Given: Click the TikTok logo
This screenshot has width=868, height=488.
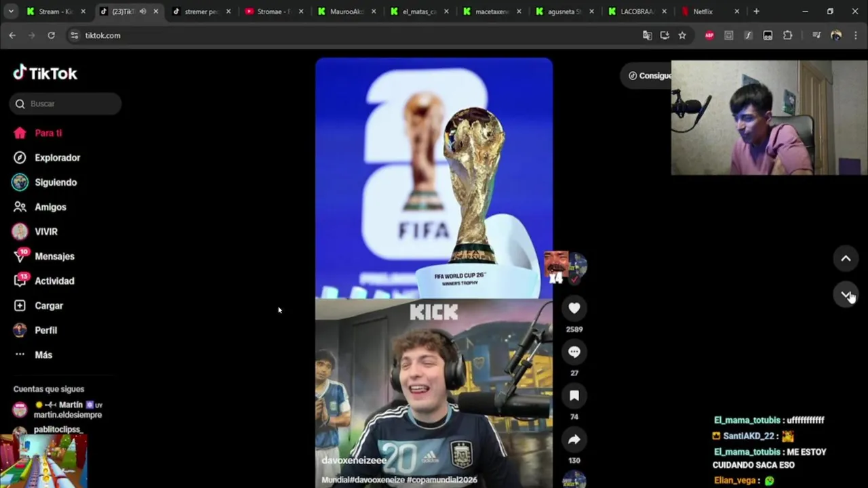Looking at the screenshot, I should (x=45, y=73).
